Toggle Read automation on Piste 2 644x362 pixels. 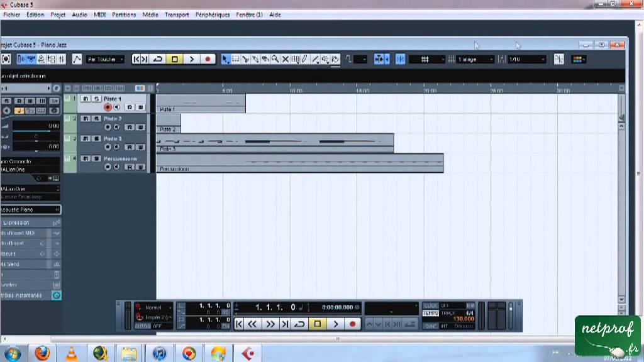(x=130, y=127)
